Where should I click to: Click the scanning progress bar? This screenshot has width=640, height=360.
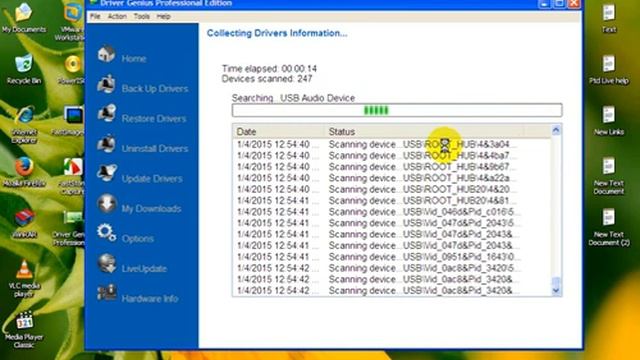point(397,110)
